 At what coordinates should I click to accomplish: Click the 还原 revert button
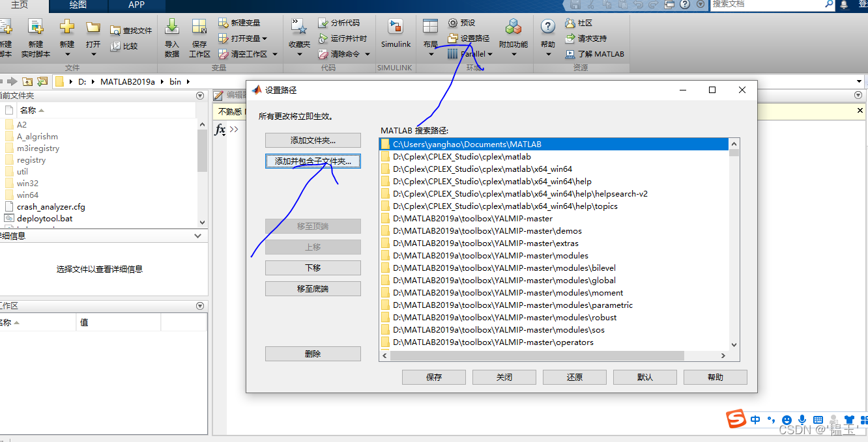(575, 377)
